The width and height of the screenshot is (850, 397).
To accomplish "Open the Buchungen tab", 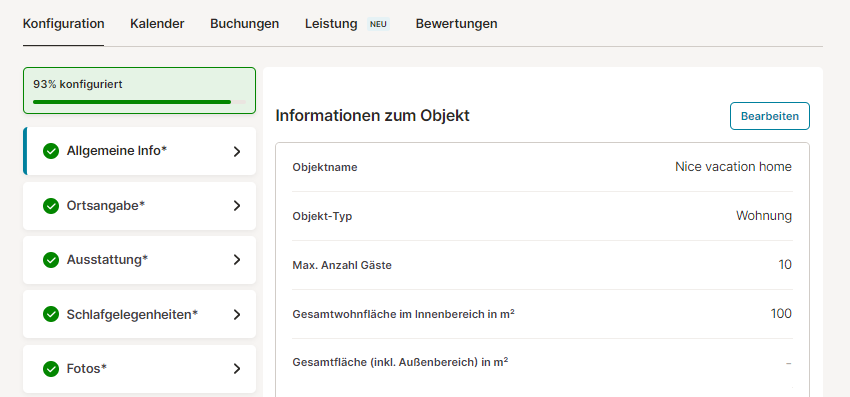I will 244,24.
